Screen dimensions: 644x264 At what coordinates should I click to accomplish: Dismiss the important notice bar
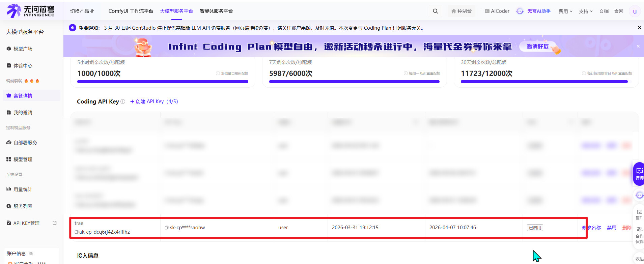(x=639, y=28)
